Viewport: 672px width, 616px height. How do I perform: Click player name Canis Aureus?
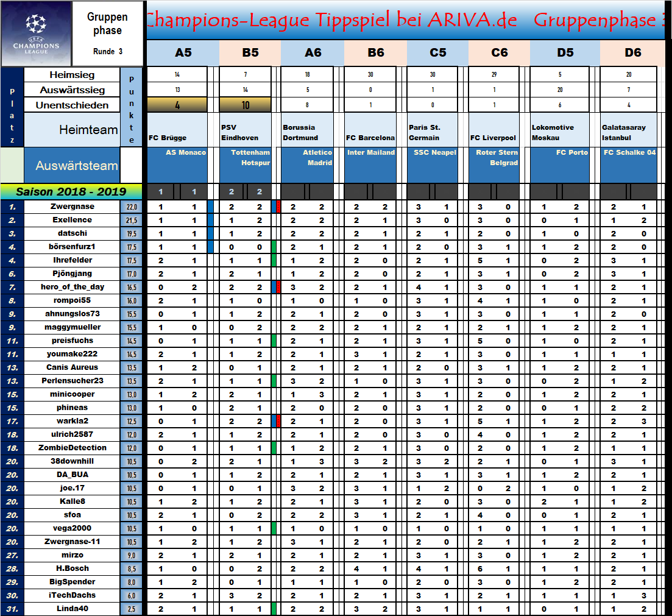[x=72, y=367]
